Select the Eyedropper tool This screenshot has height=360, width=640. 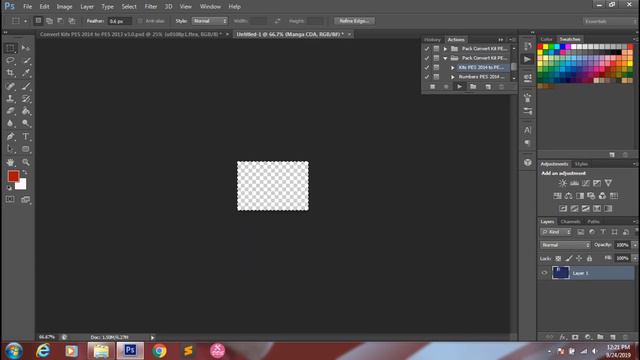pyautogui.click(x=26, y=73)
